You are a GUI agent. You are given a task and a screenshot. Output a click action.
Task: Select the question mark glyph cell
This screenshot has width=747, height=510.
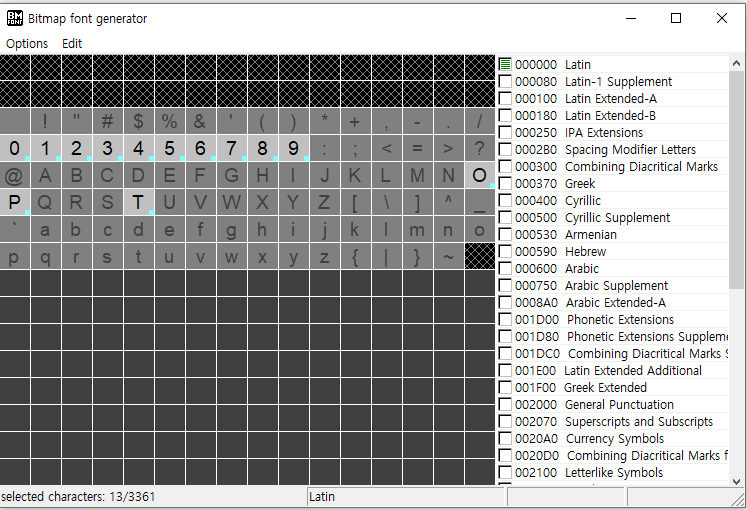click(479, 148)
